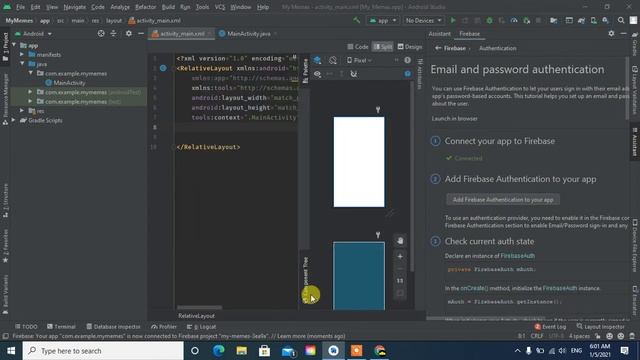Switch editor to Code view mode

click(x=358, y=47)
